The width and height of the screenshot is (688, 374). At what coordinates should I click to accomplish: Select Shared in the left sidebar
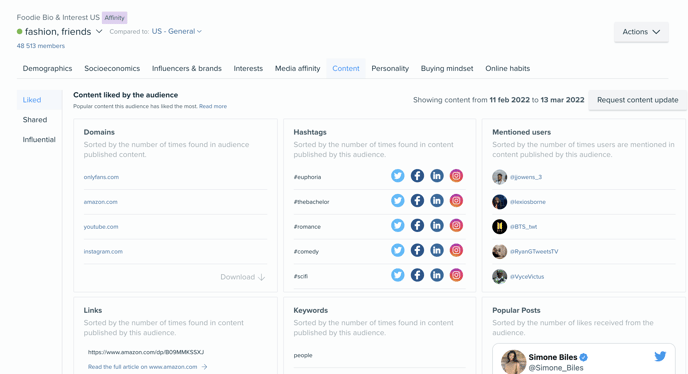35,119
